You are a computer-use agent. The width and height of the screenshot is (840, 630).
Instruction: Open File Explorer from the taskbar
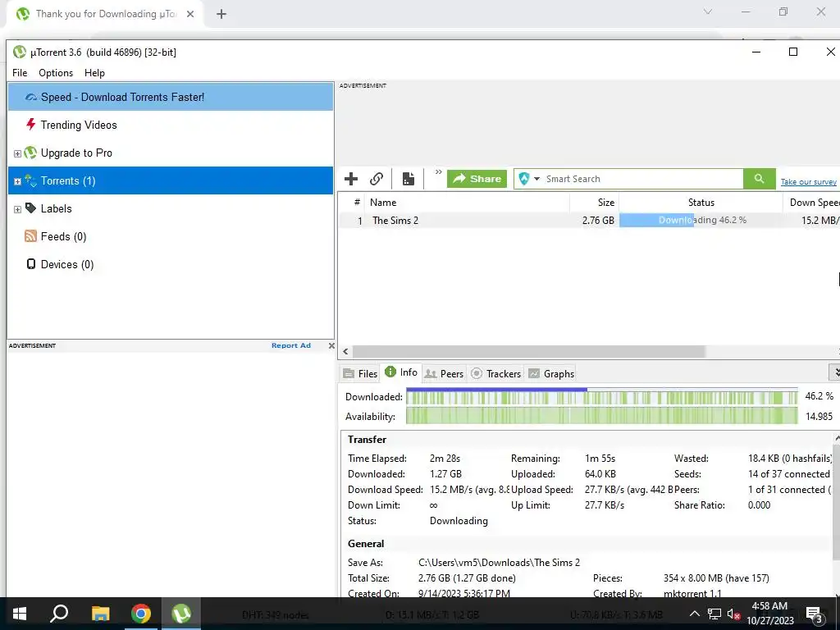point(100,614)
